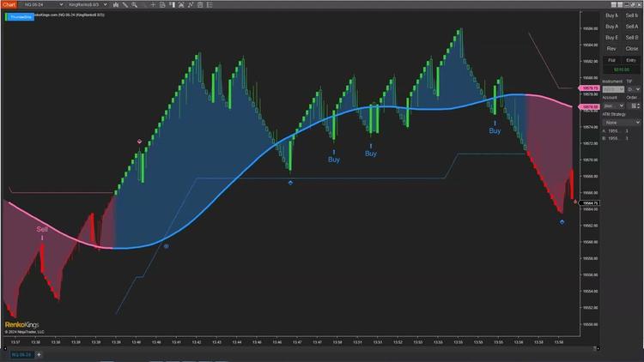Select the NQ 06-24 chart tab
Screen dimensions: 644x362
(21, 354)
